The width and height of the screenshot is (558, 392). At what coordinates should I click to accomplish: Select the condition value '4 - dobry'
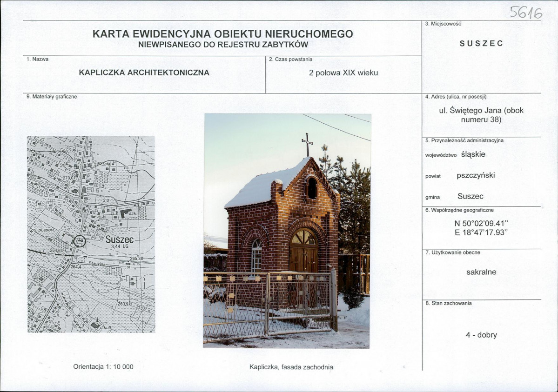coord(481,335)
